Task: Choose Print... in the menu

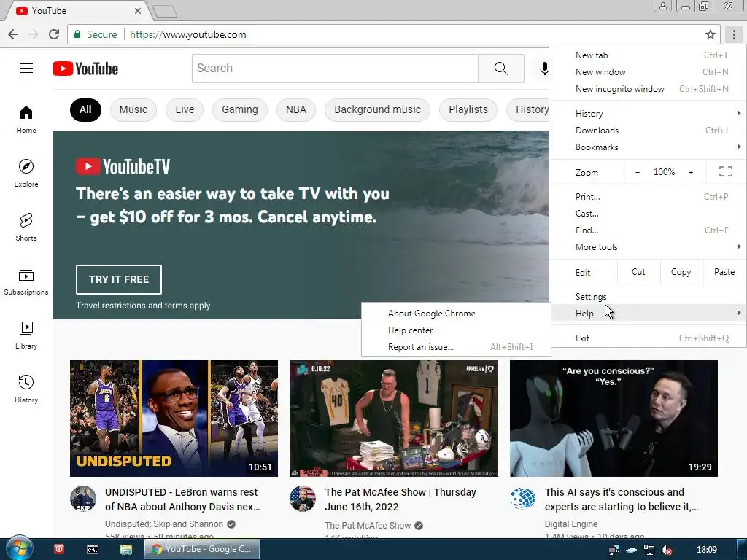Action: pos(648,197)
